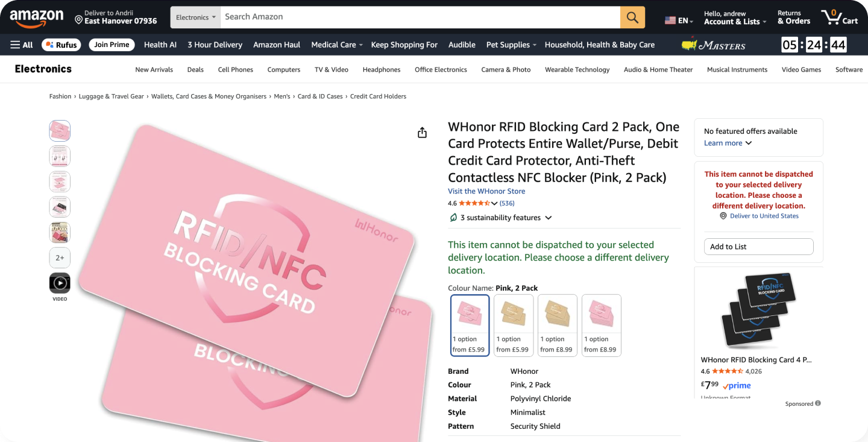
Task: Visit the WHonor Store link
Action: pos(486,191)
